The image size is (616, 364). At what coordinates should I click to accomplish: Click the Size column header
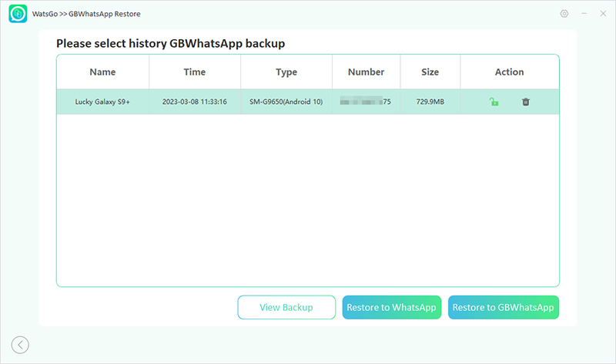coord(430,72)
